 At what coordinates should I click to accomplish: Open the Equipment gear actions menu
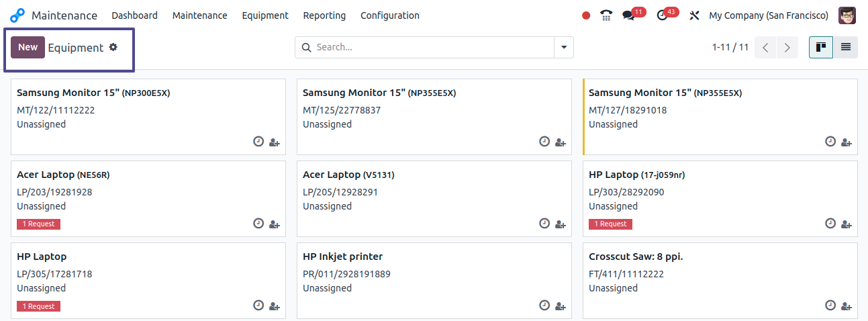[113, 47]
